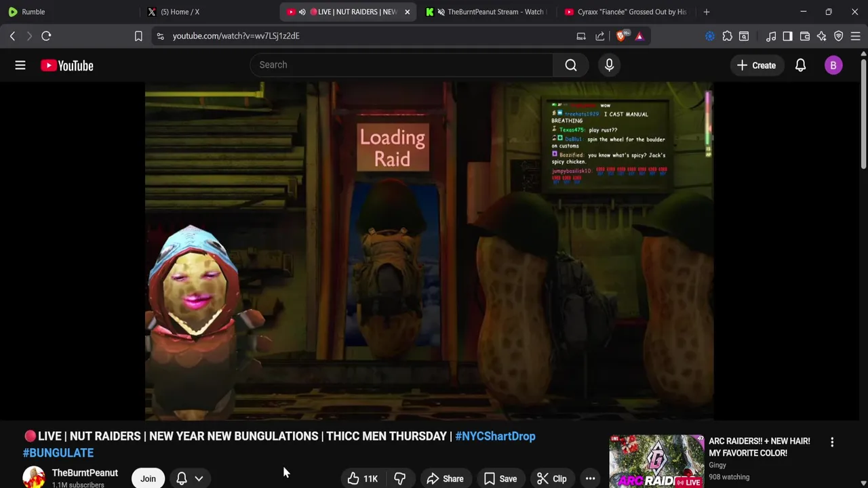
Task: Open the extensions puzzle piece menu
Action: [727, 36]
